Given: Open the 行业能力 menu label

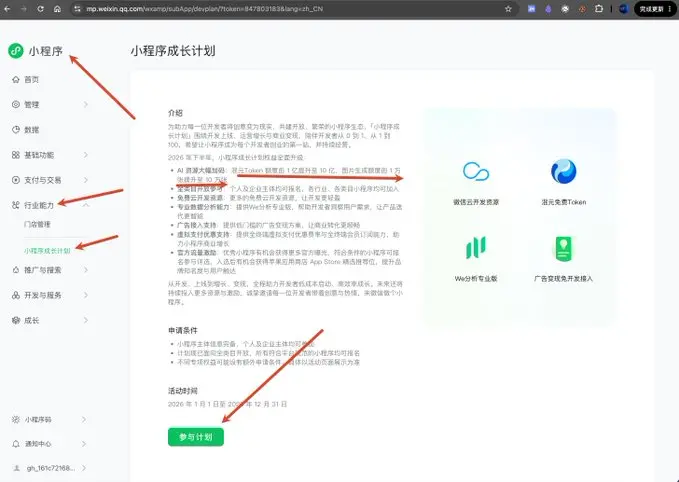Looking at the screenshot, I should [x=39, y=205].
